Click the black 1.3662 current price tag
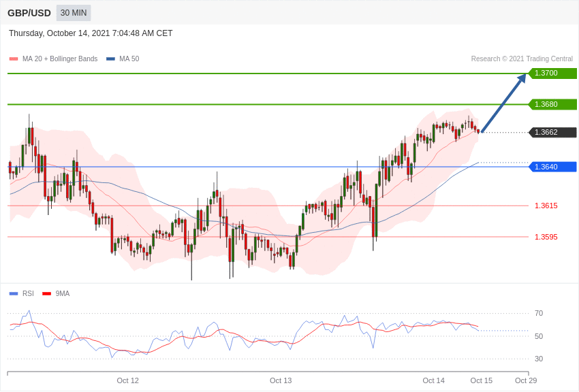579x392 pixels. [552, 133]
